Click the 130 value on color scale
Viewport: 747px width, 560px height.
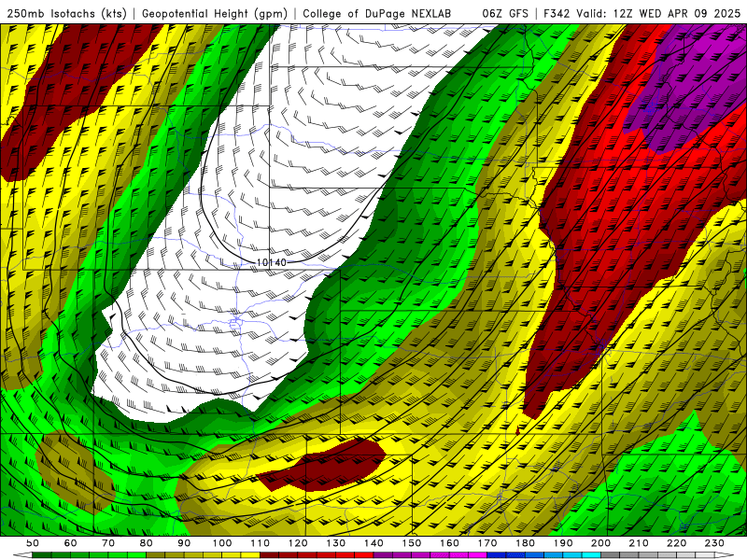[335, 543]
